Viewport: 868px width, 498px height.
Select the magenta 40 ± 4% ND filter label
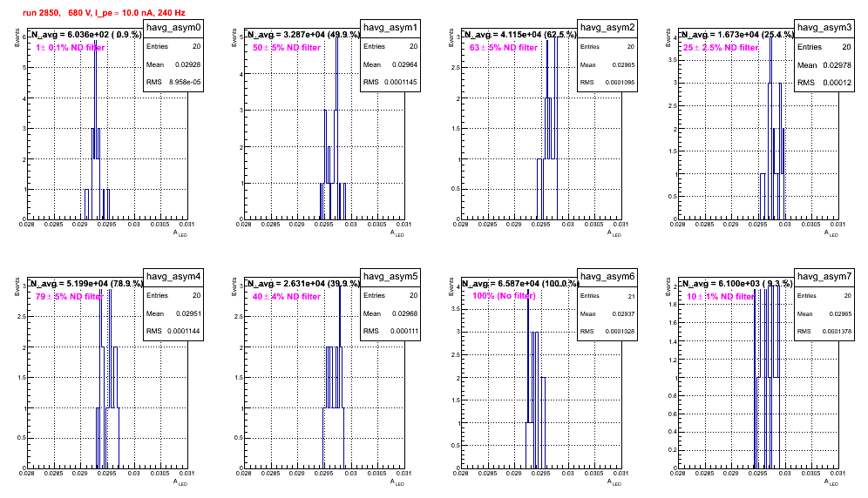tap(287, 297)
